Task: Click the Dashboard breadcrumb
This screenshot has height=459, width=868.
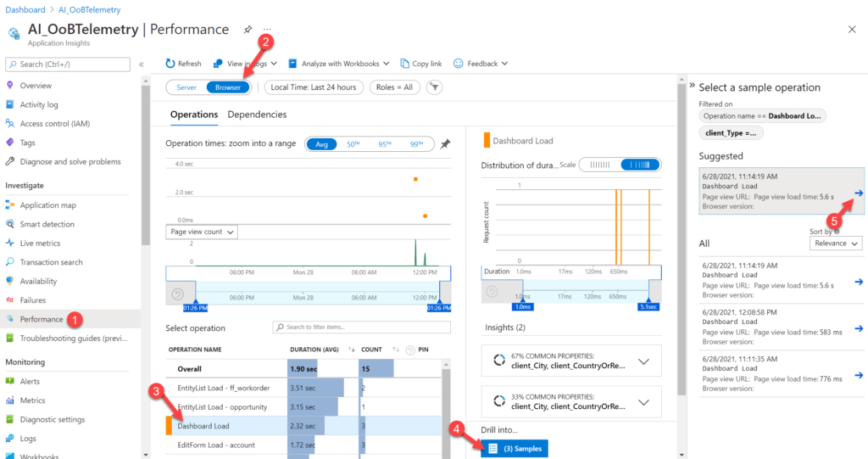Action: click(x=25, y=9)
